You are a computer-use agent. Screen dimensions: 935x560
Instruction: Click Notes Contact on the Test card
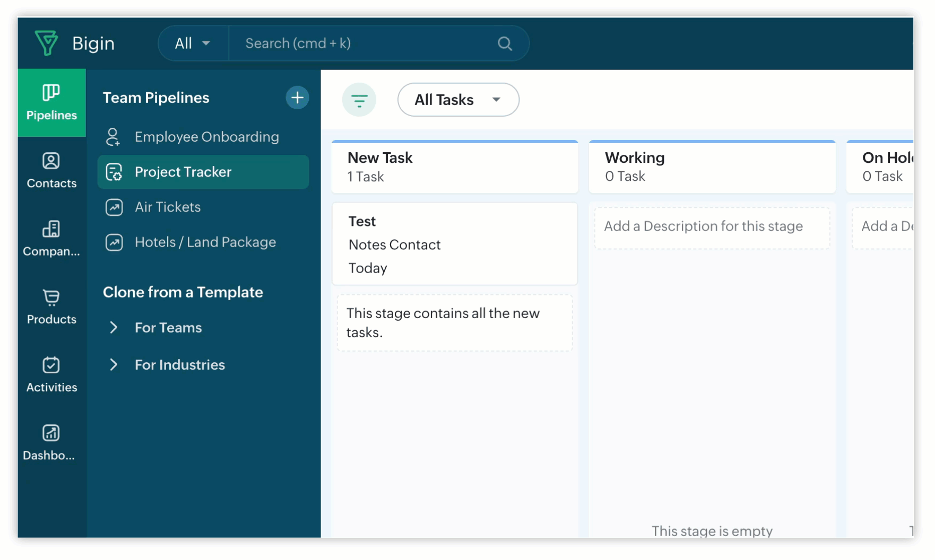(x=394, y=244)
